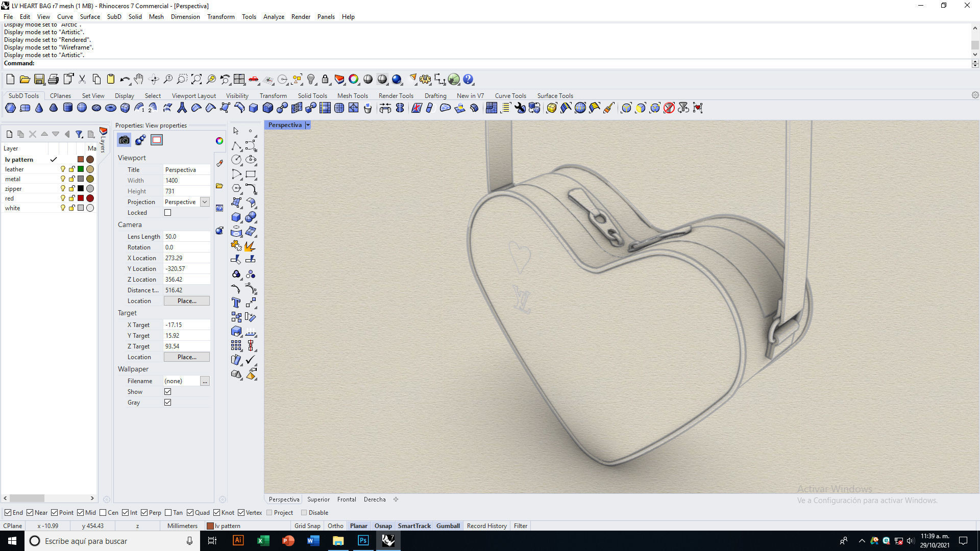Select the Pan hand tool
Viewport: 980px width, 551px height.
point(139,79)
